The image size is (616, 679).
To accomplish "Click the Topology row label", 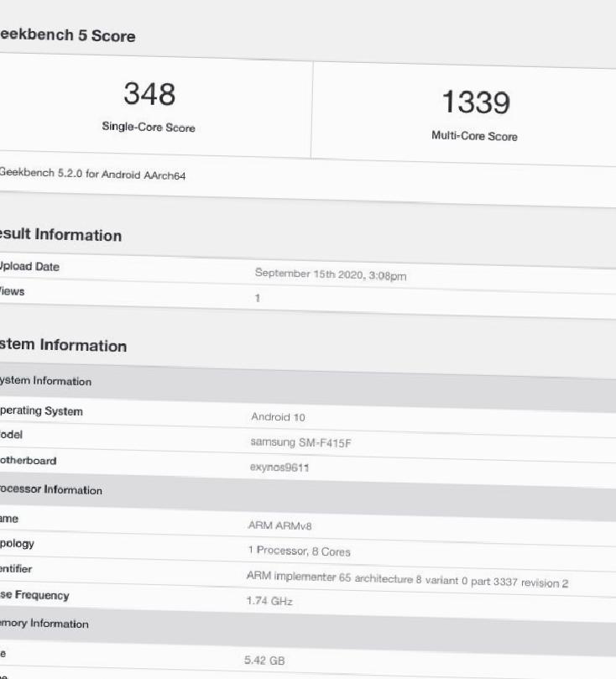I will pos(17,544).
